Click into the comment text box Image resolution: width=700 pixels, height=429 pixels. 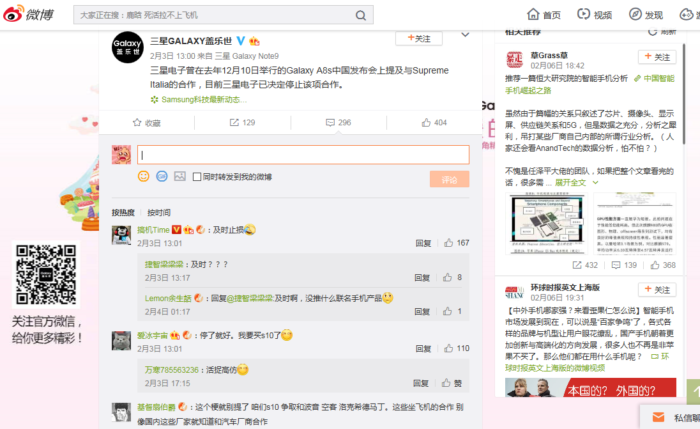[303, 155]
